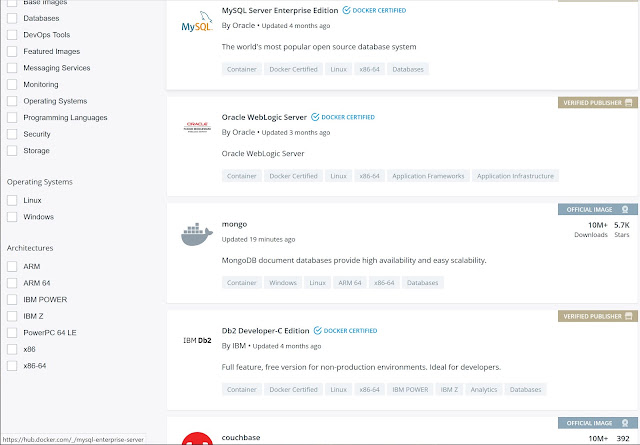Image resolution: width=640 pixels, height=445 pixels.
Task: Filter by Windows operating system
Action: 12,217
